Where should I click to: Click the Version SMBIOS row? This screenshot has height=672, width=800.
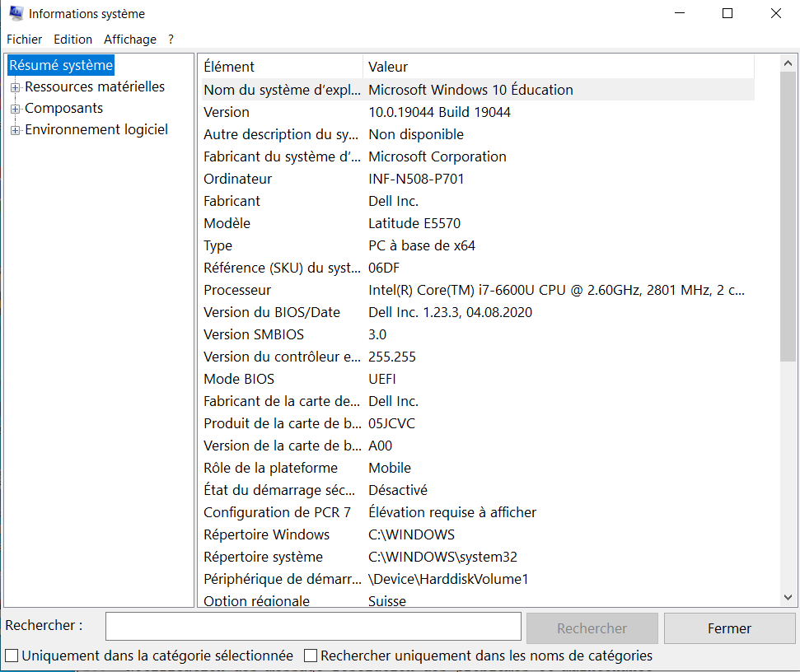tap(478, 334)
